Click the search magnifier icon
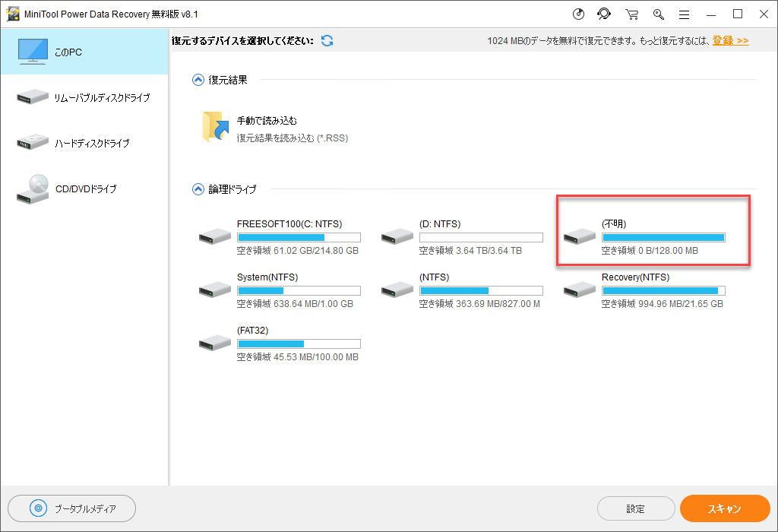This screenshot has height=532, width=778. point(658,14)
